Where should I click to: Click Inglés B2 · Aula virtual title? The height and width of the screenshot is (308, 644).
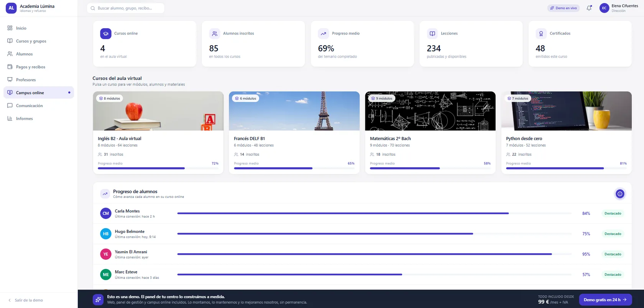coord(120,138)
